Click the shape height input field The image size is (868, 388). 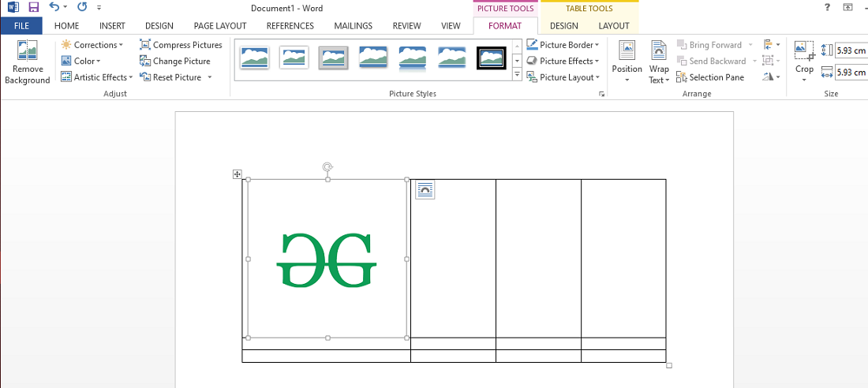coord(851,50)
